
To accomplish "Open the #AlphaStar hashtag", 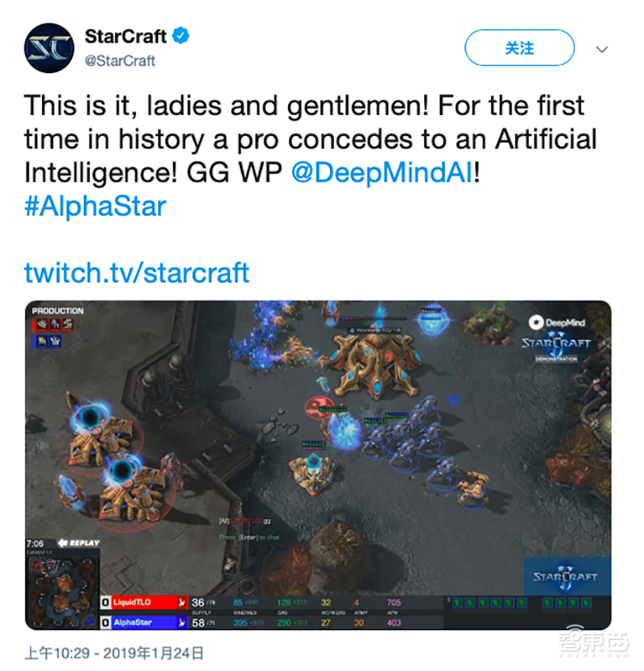I will click(95, 206).
